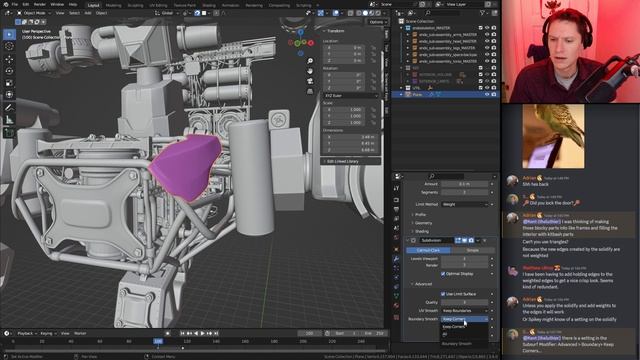Click the outliner filter funnel icon
This screenshot has height=360, width=640.
pos(483,13)
